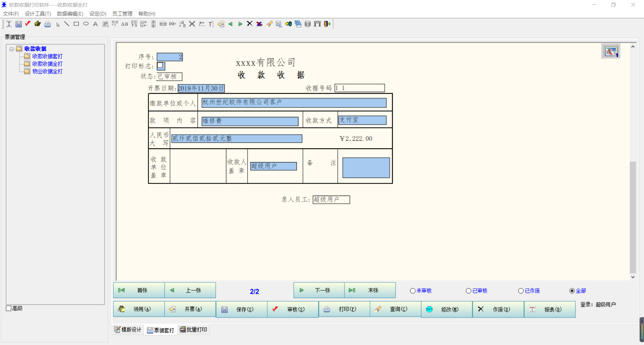Select the ellipse drawing tool
644x345 pixels.
pyautogui.click(x=86, y=24)
